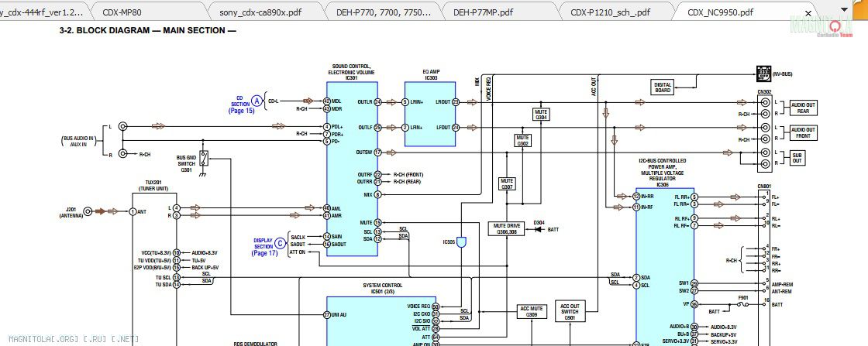
Task: Click the 'UNI AU' pin label
Action: point(339,314)
